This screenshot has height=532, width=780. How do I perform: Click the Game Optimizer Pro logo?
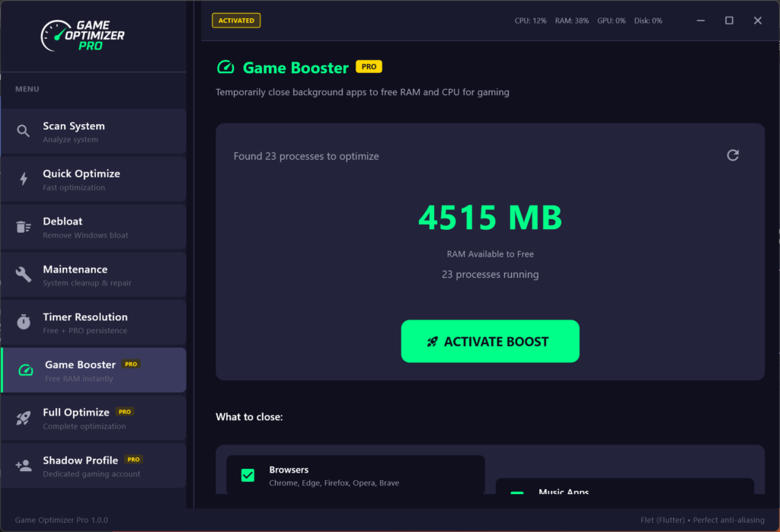pyautogui.click(x=83, y=36)
